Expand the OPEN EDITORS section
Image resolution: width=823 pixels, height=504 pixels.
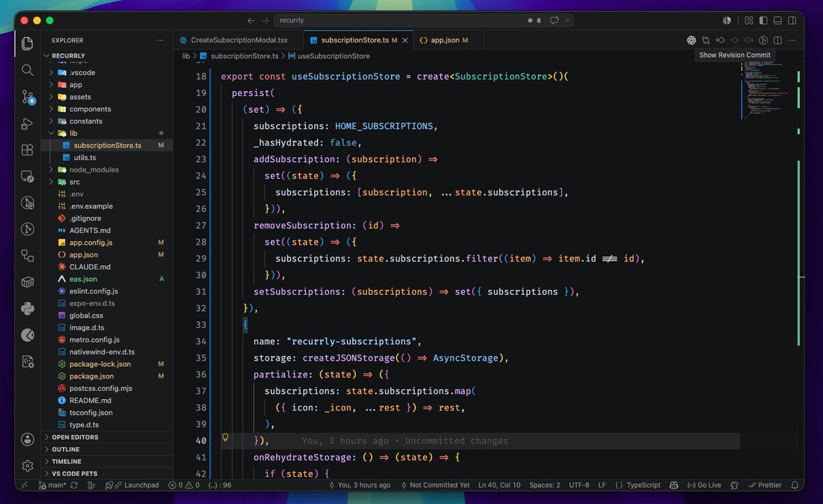[x=107, y=437]
